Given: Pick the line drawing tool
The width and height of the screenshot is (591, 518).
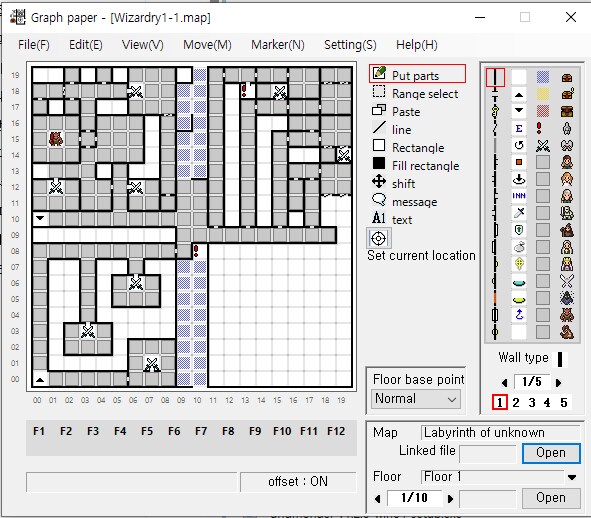Looking at the screenshot, I should pyautogui.click(x=391, y=129).
